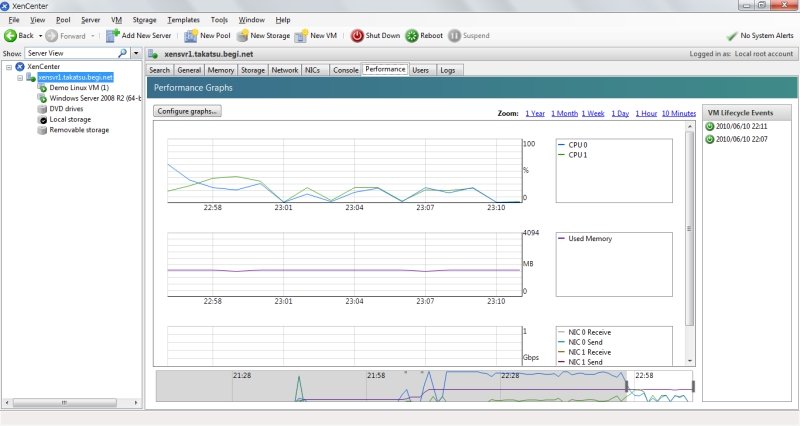Click the New Storage icon
The height and width of the screenshot is (426, 800).
tap(242, 36)
